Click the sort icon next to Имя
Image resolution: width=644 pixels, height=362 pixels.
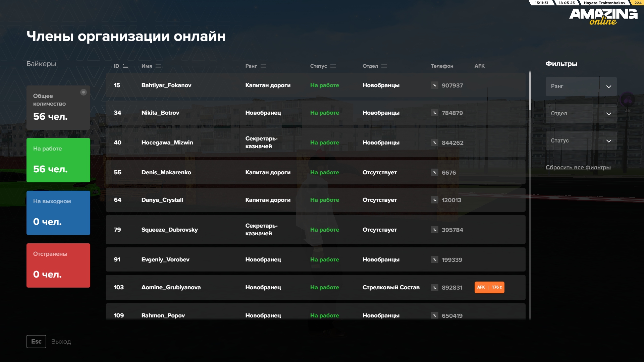click(x=158, y=66)
